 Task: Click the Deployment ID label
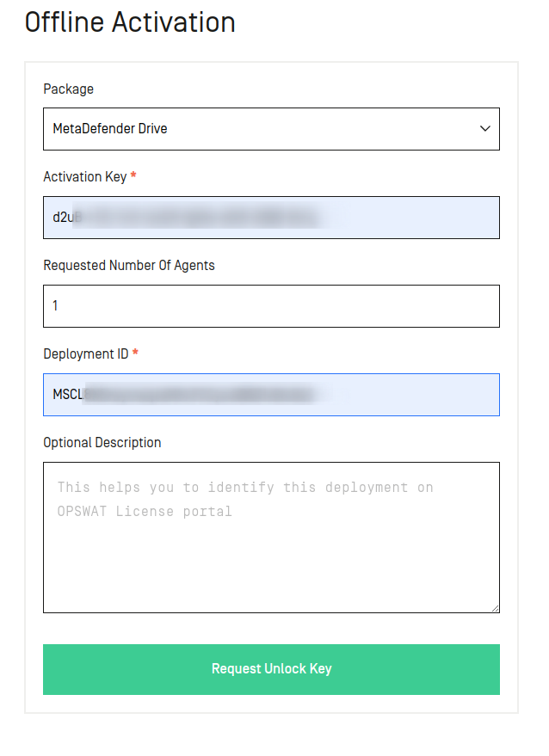pyautogui.click(x=86, y=353)
